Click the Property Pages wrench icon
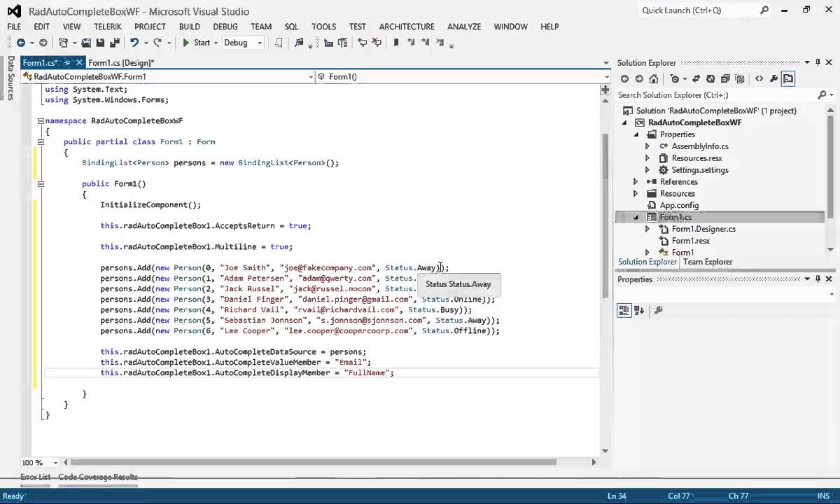 [658, 310]
